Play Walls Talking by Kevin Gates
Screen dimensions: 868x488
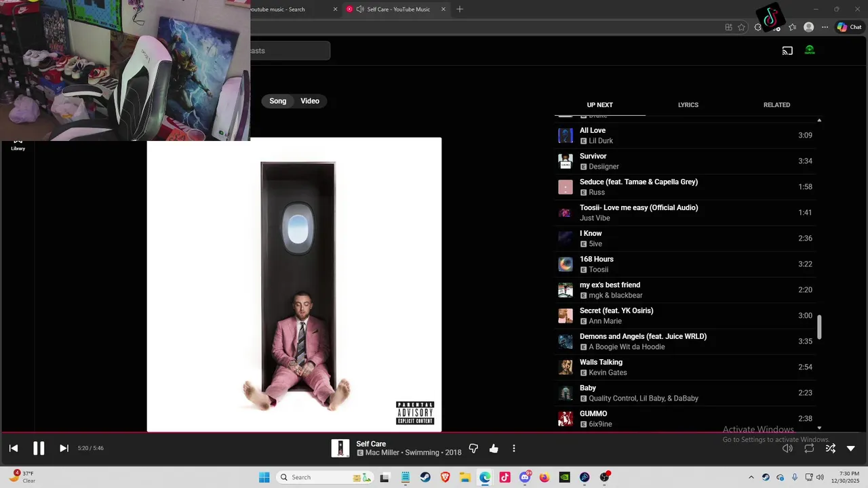tap(685, 367)
